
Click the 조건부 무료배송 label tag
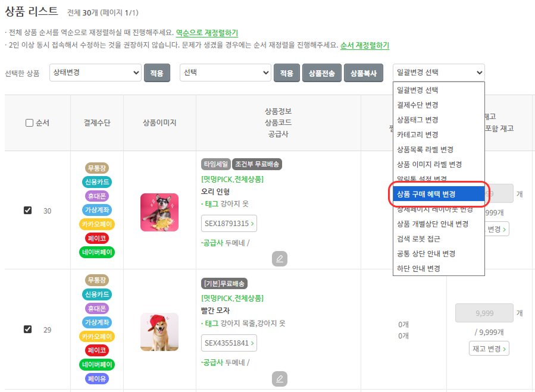pyautogui.click(x=257, y=164)
